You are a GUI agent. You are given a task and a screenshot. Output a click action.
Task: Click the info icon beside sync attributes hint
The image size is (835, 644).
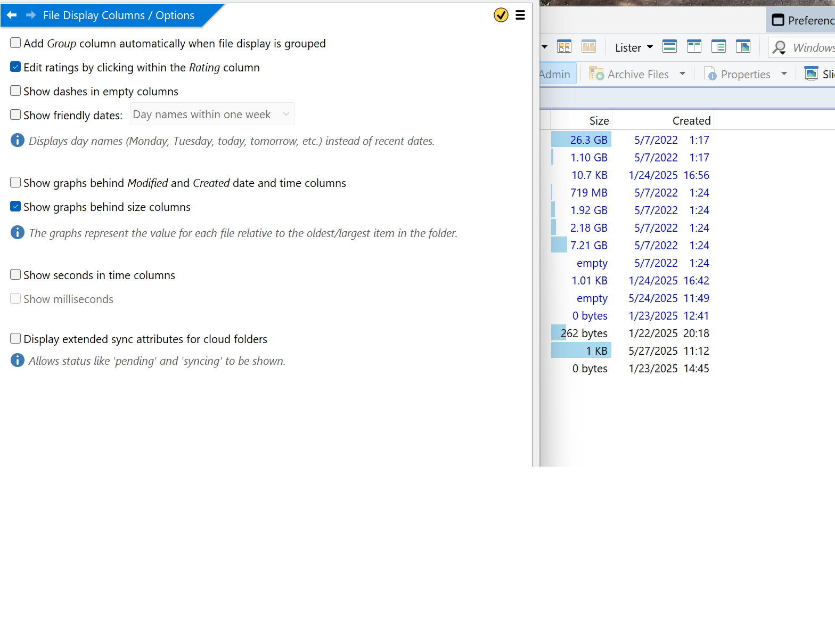[x=18, y=360]
